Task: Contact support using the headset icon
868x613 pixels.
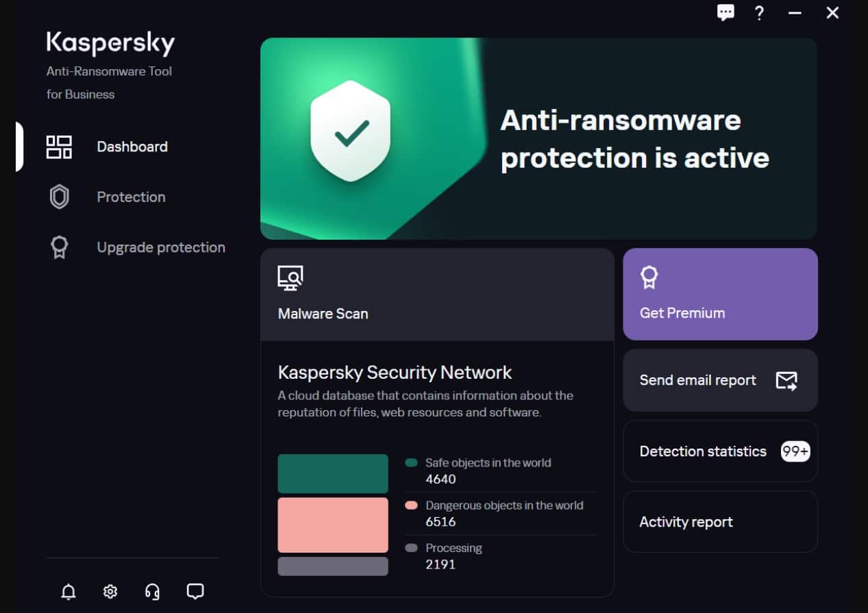Action: (x=152, y=592)
